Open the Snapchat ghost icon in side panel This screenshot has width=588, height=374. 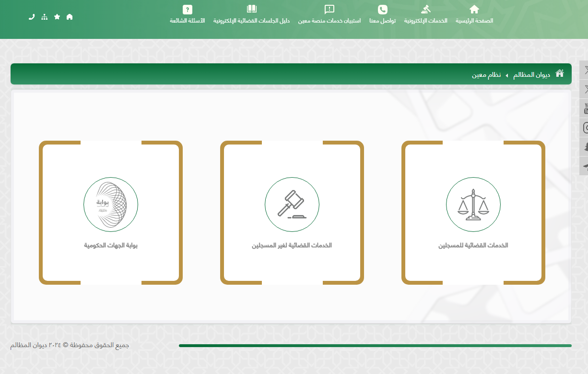click(x=585, y=147)
